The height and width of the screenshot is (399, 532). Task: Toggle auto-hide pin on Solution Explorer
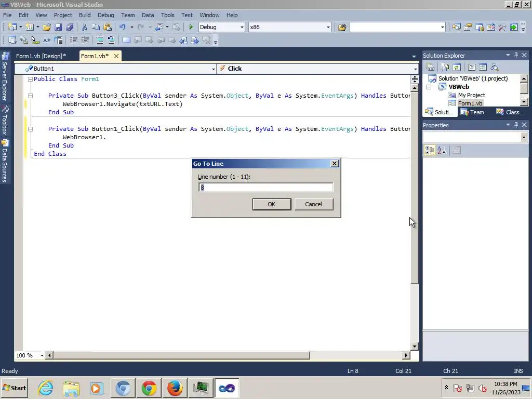516,55
